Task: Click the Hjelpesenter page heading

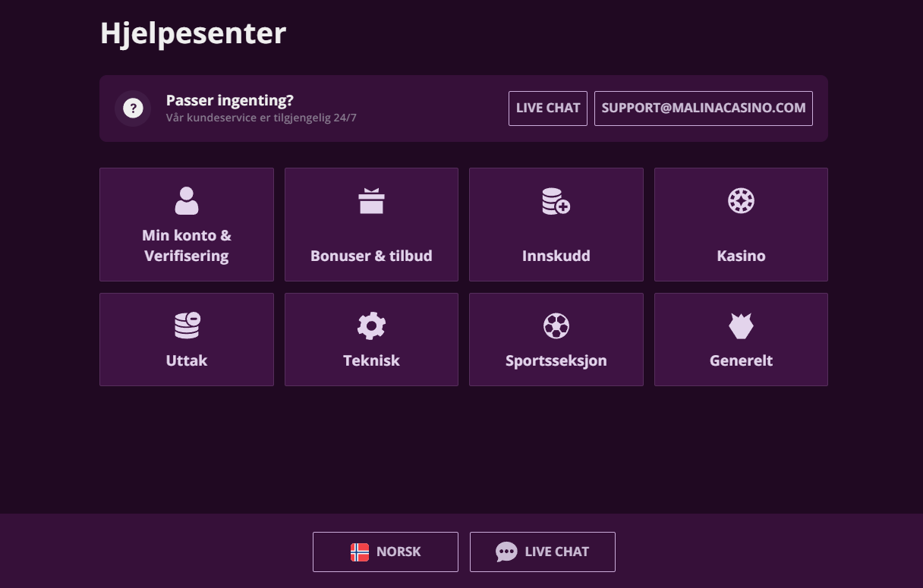Action: point(193,33)
